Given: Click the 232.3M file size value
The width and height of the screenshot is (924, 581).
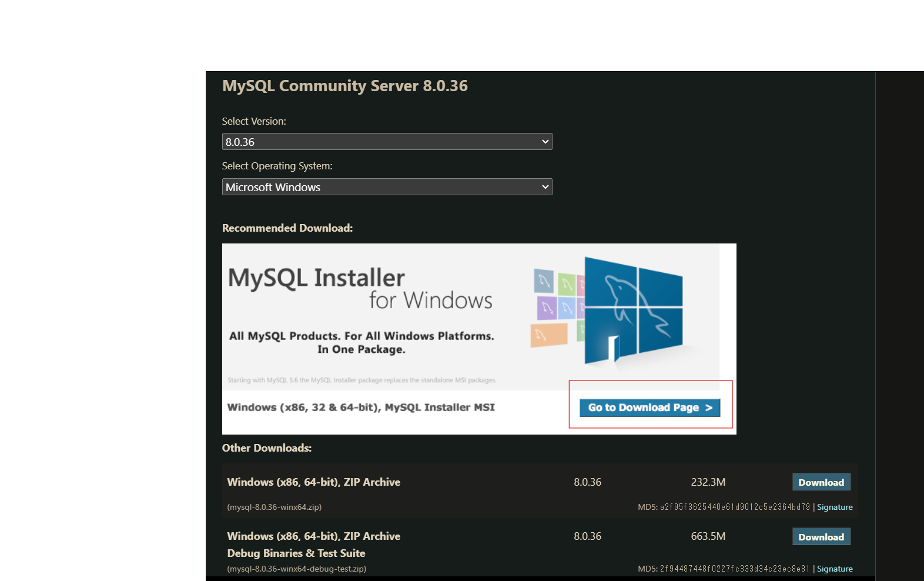Looking at the screenshot, I should 708,482.
